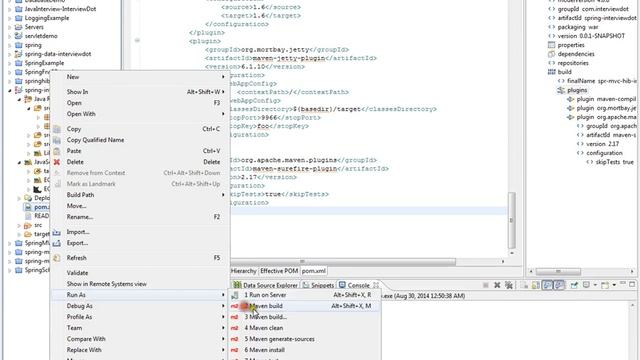Click the Export... icon in context menu

point(57,243)
